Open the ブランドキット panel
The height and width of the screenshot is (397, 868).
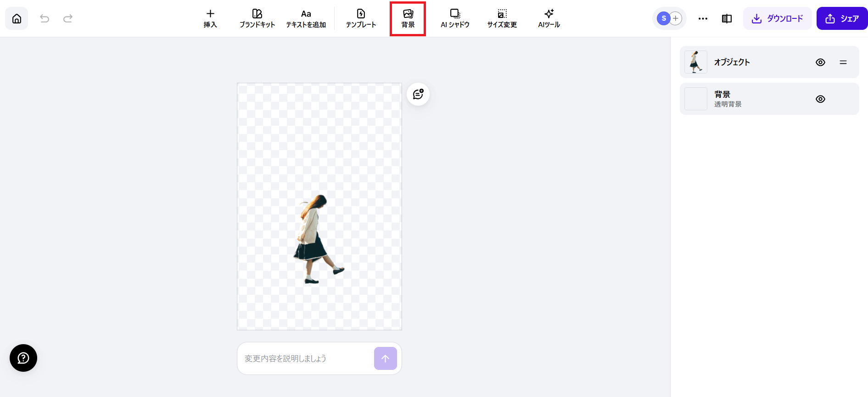pos(257,18)
